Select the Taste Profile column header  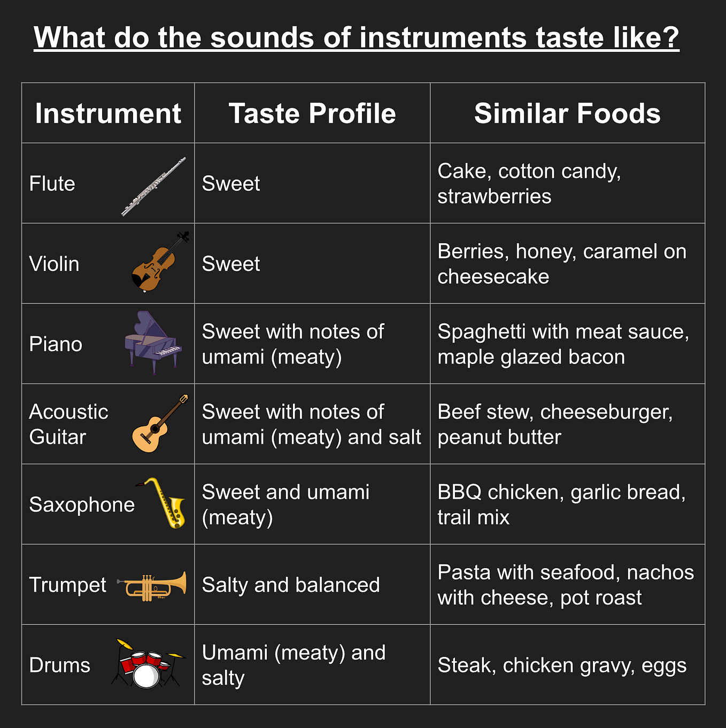click(312, 113)
